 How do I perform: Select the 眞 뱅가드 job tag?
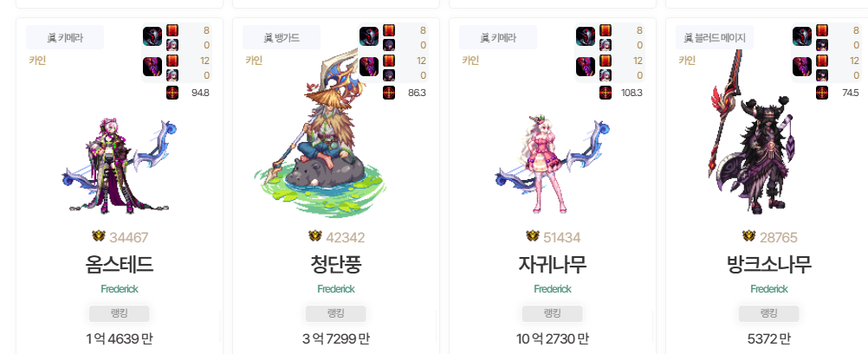tap(282, 37)
